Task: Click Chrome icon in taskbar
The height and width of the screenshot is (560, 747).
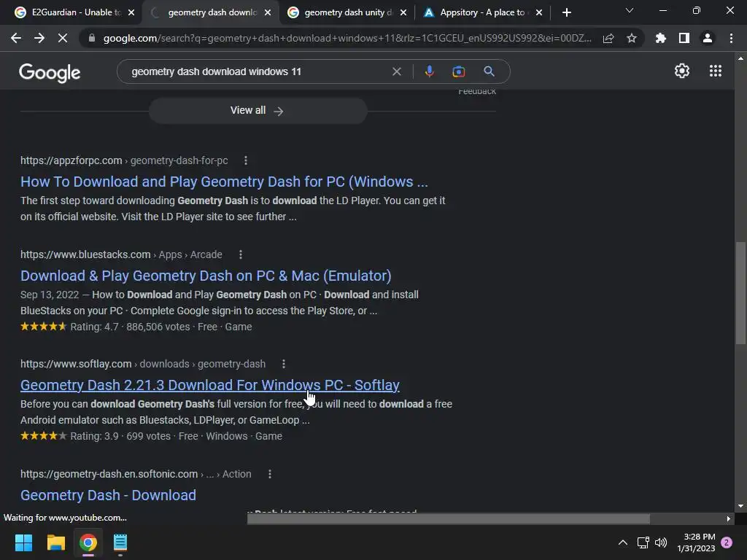Action: (x=88, y=542)
